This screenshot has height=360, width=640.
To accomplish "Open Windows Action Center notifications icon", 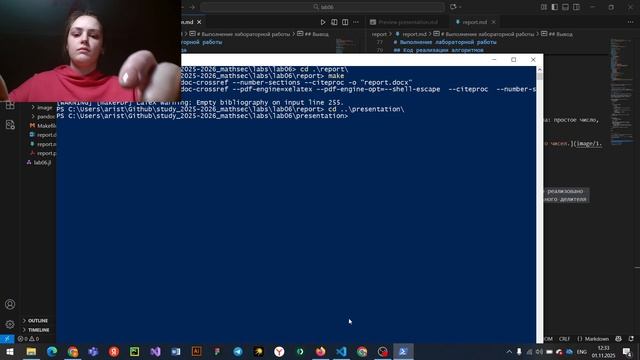I will (627, 351).
